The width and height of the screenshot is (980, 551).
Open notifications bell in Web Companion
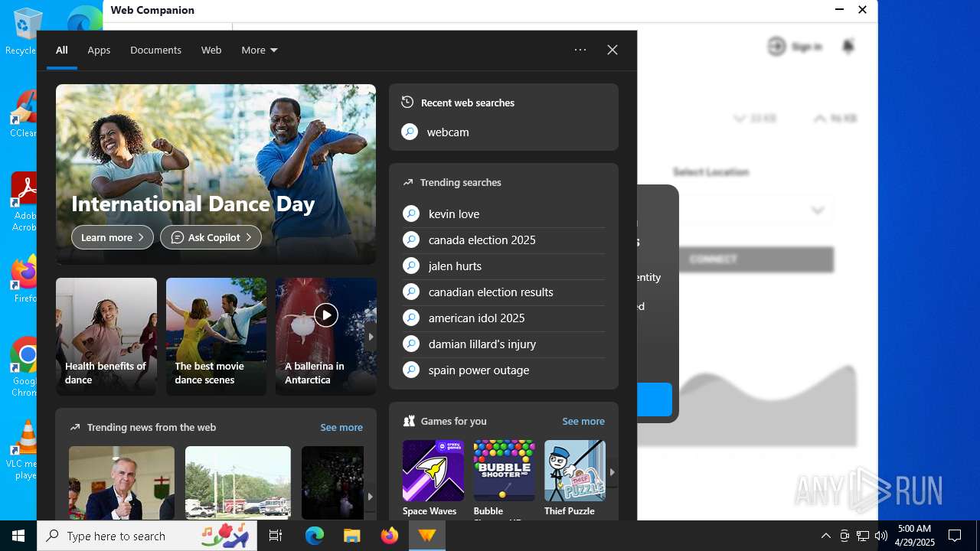tap(848, 47)
